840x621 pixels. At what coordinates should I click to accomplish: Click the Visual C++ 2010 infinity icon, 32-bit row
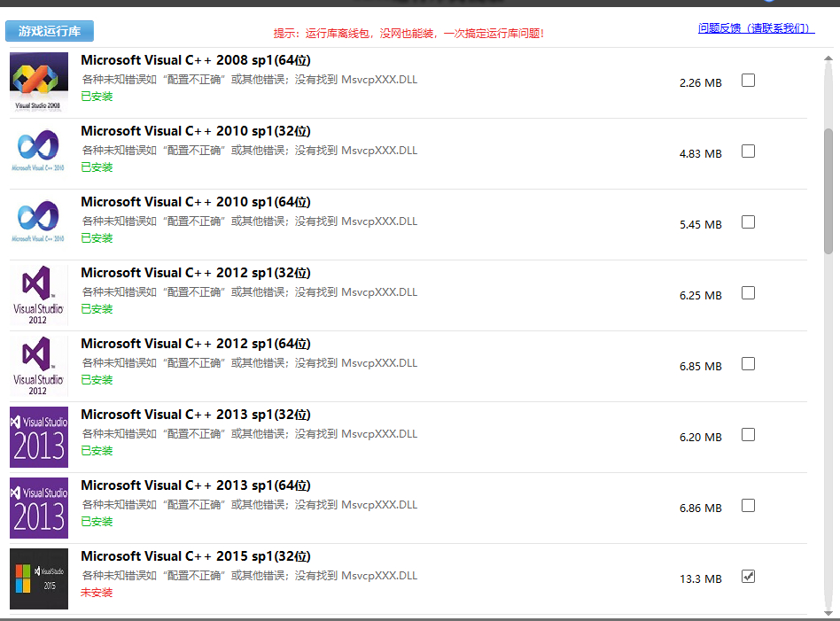click(x=39, y=151)
